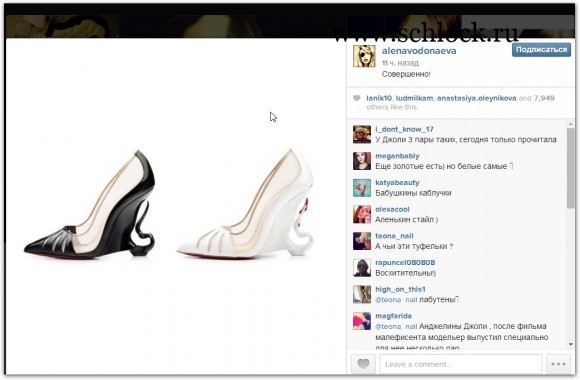Image resolution: width=580 pixels, height=380 pixels.
Task: Open katyabeauty's avatar thumbnail
Action: (x=362, y=188)
